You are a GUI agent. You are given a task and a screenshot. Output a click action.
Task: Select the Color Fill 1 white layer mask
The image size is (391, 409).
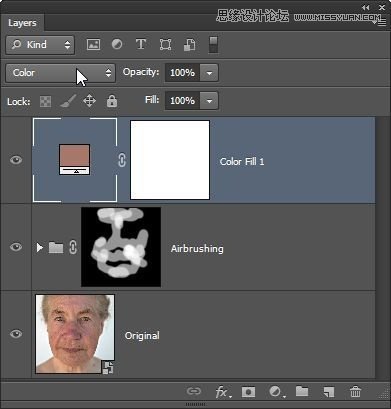[x=170, y=160]
